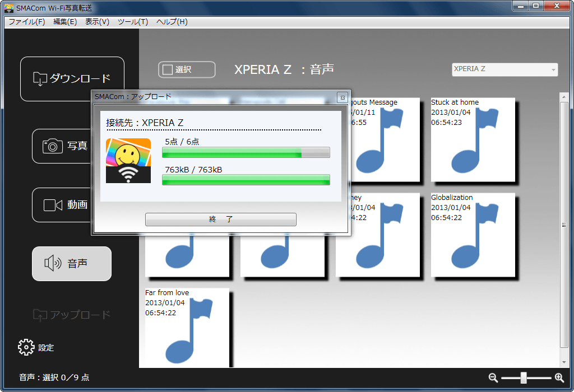Click the zoom in magnifier icon

point(559,378)
